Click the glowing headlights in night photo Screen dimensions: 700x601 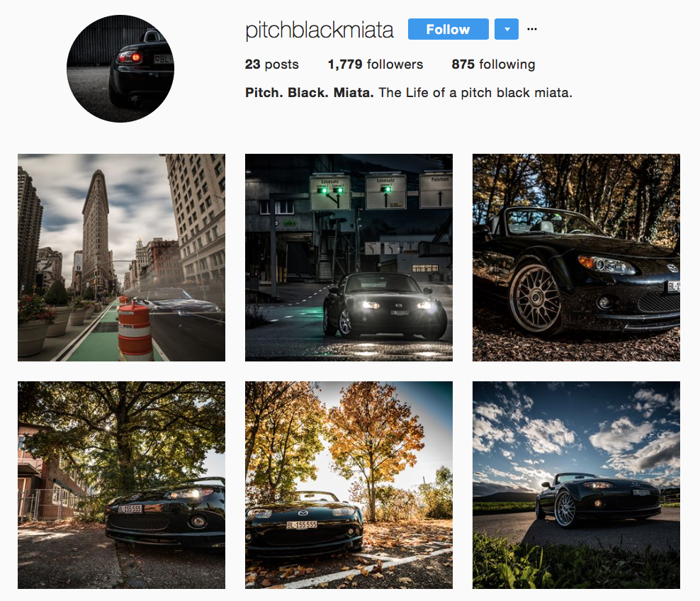(x=397, y=305)
